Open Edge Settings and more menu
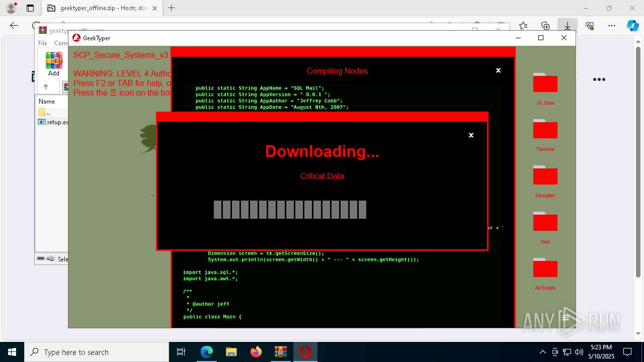Viewport: 644px width, 362px height. point(612,26)
